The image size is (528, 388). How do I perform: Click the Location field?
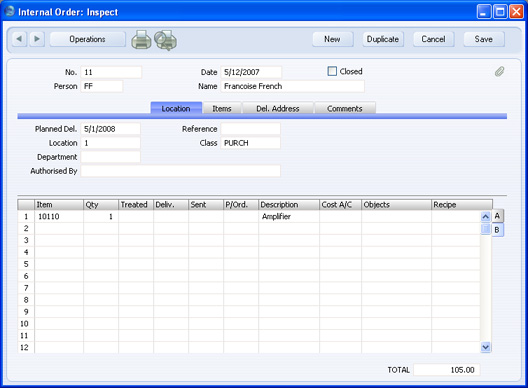110,143
